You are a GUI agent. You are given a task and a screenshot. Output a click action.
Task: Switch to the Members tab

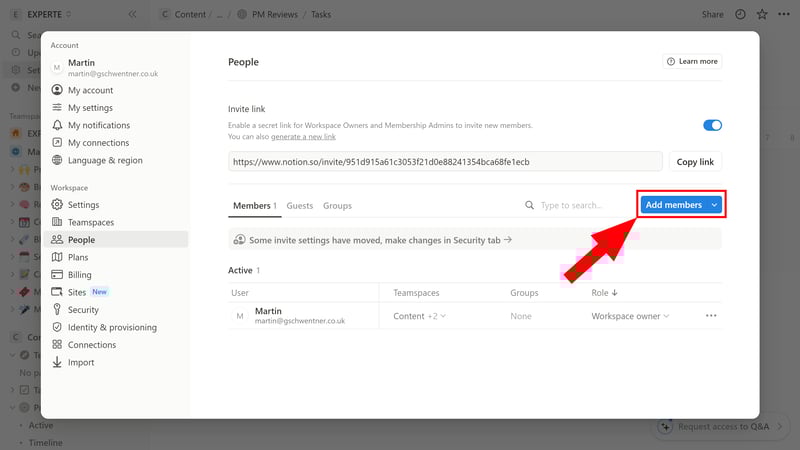click(255, 206)
